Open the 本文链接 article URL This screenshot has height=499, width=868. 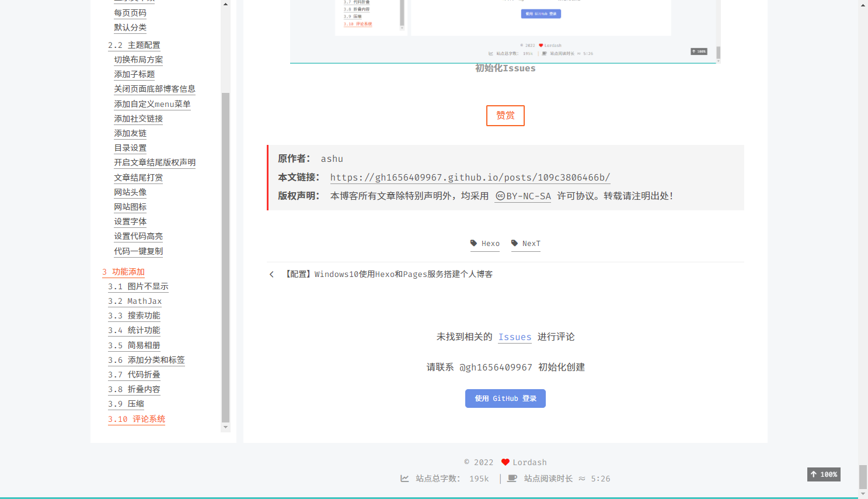pos(470,177)
